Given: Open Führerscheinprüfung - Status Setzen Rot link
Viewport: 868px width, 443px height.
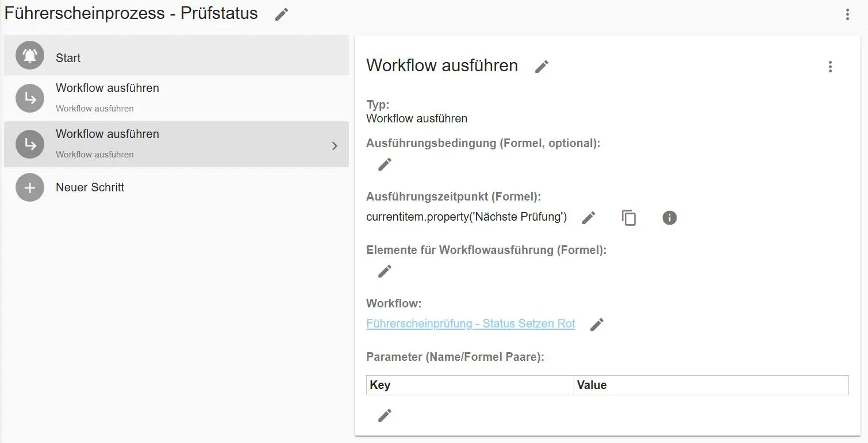Looking at the screenshot, I should (470, 323).
